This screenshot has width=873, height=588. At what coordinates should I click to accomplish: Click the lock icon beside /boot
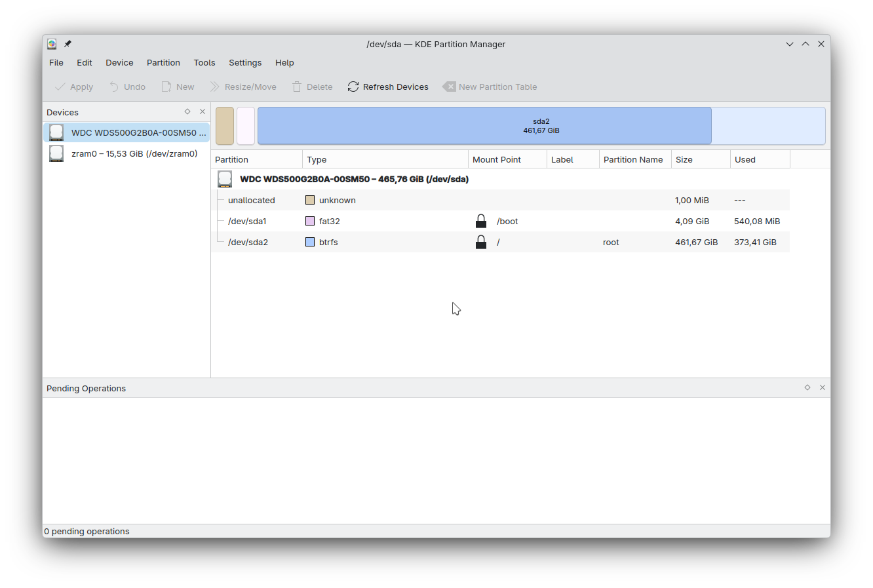[481, 221]
